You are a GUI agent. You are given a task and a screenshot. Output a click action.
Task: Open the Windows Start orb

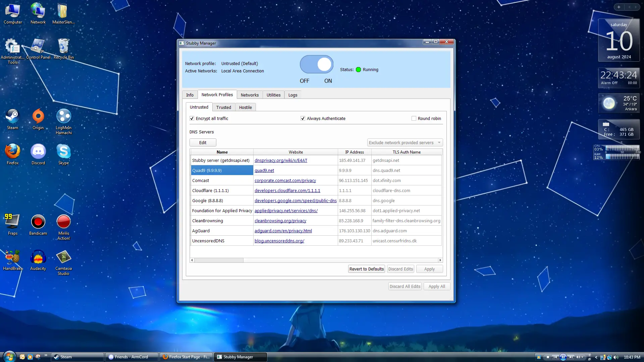click(9, 357)
